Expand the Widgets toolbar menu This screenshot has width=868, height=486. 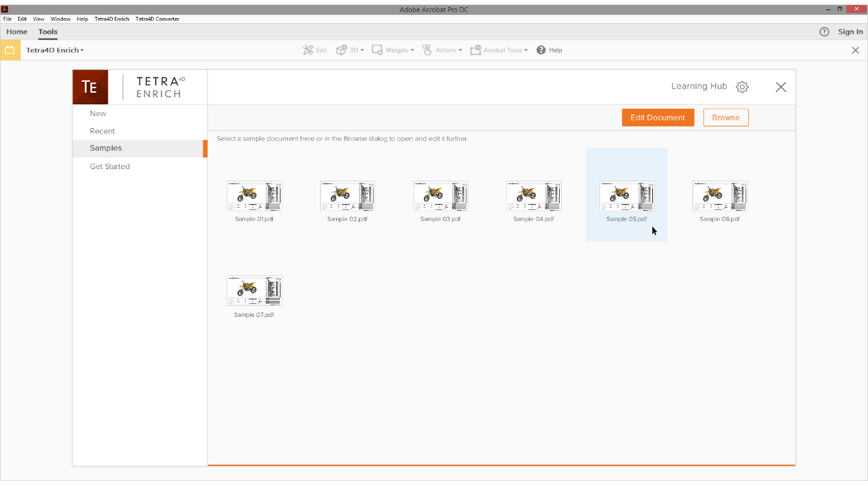click(393, 50)
